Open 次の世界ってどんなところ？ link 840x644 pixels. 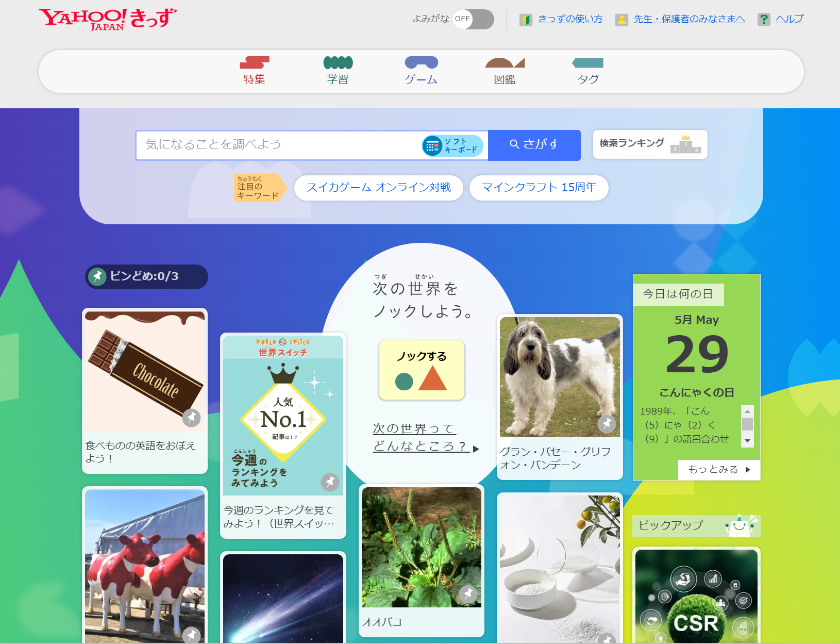tap(426, 437)
